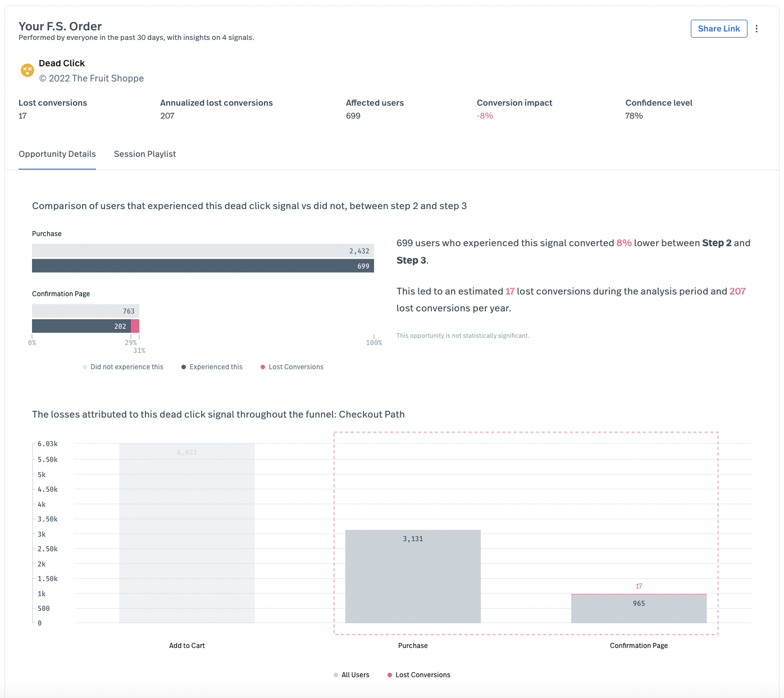Screen dimensions: 784x698
Task: Switch to the Session Playlist tab
Action: coord(145,154)
